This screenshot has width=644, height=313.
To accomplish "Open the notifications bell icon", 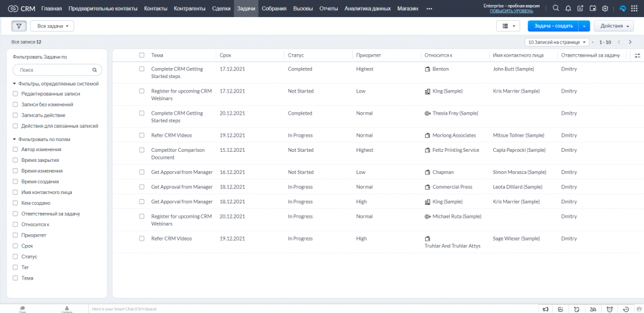I will coord(568,8).
